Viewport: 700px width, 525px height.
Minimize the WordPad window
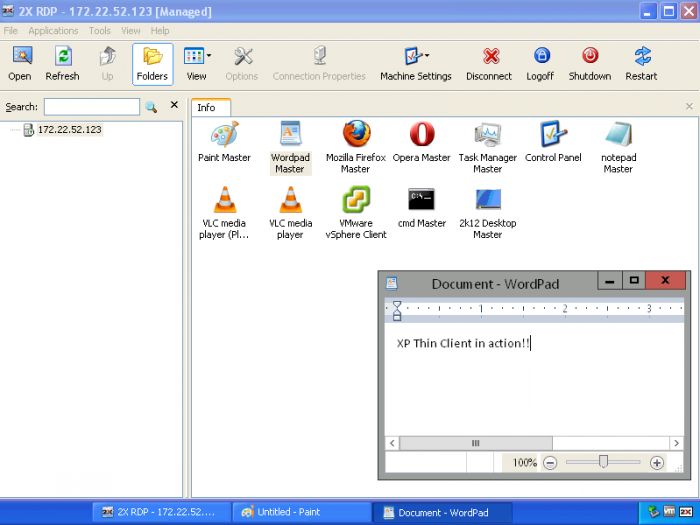click(609, 281)
